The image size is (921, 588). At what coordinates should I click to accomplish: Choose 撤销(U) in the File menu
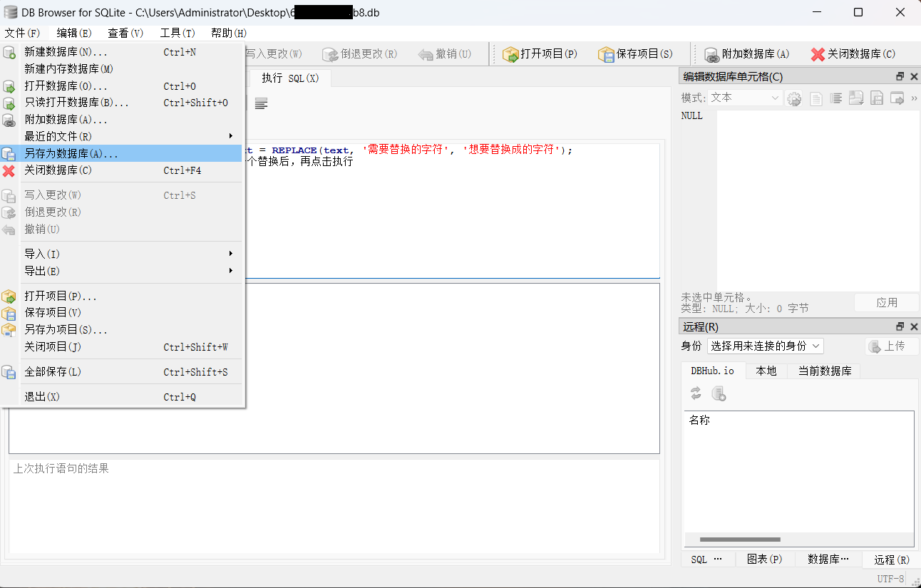click(122, 229)
